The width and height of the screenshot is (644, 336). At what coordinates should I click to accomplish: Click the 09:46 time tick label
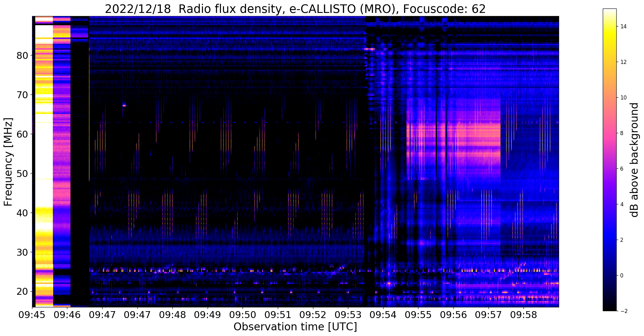67,315
